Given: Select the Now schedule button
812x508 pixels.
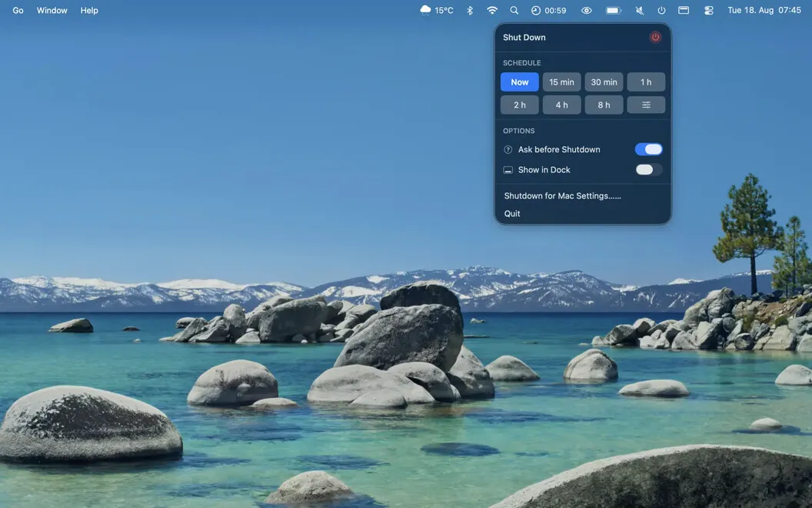Looking at the screenshot, I should coord(519,82).
